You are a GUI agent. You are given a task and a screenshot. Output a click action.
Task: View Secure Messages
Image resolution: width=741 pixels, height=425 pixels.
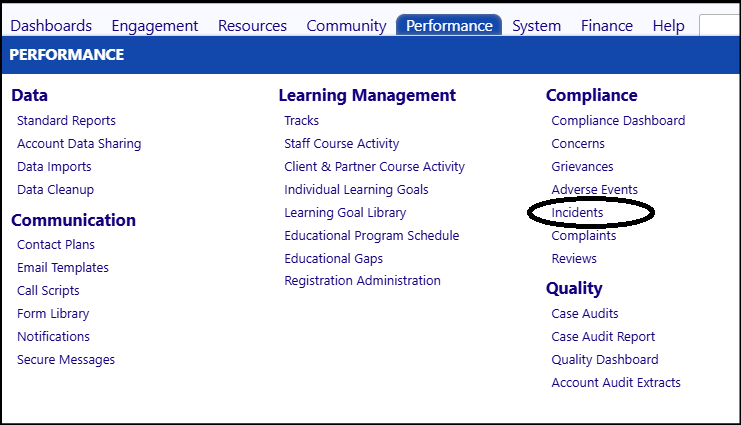66,360
